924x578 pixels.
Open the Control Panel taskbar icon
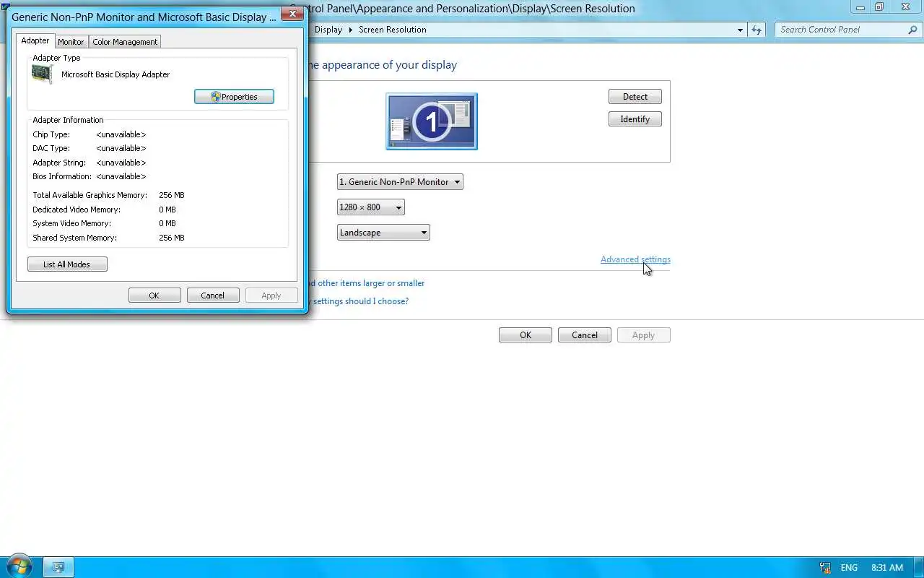pos(59,567)
